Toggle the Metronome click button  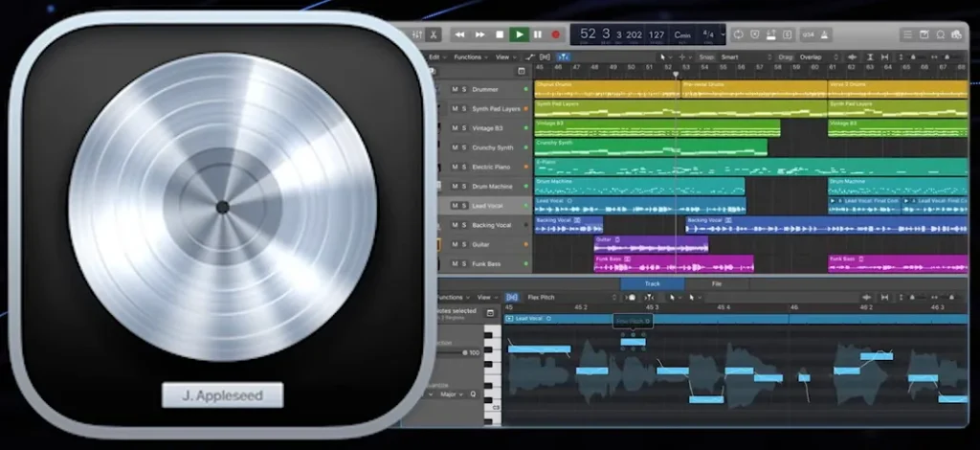(x=824, y=35)
